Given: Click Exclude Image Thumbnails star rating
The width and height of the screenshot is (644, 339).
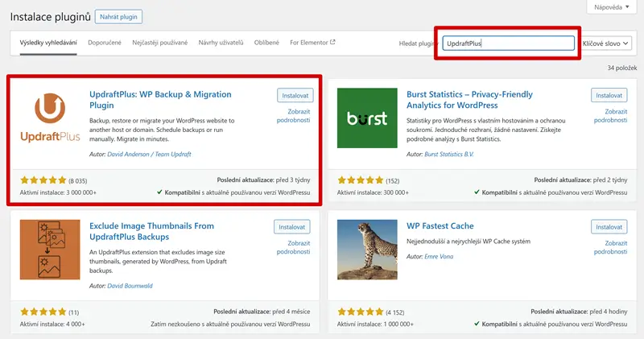Looking at the screenshot, I should 43,312.
